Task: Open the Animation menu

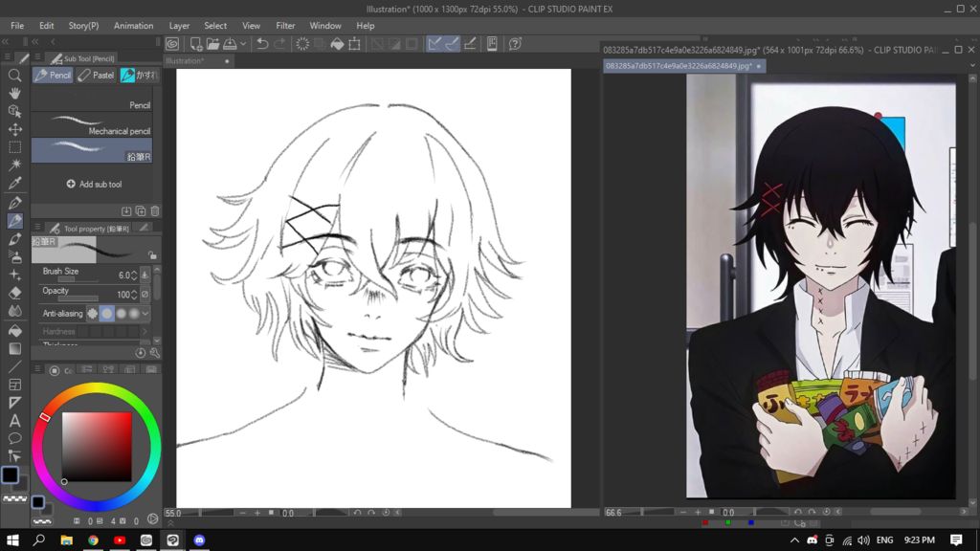Action: (x=133, y=26)
